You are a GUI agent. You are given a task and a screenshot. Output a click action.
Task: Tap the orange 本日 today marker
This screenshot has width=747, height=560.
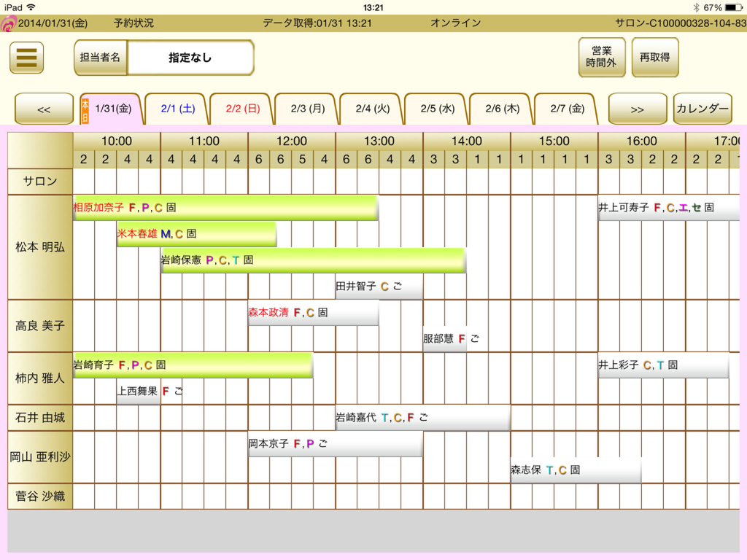[85, 109]
